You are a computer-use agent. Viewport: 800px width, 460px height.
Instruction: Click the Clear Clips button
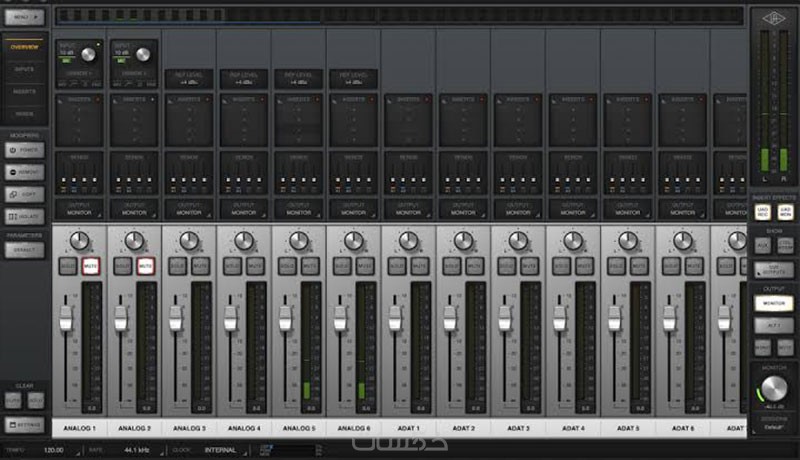(13, 400)
